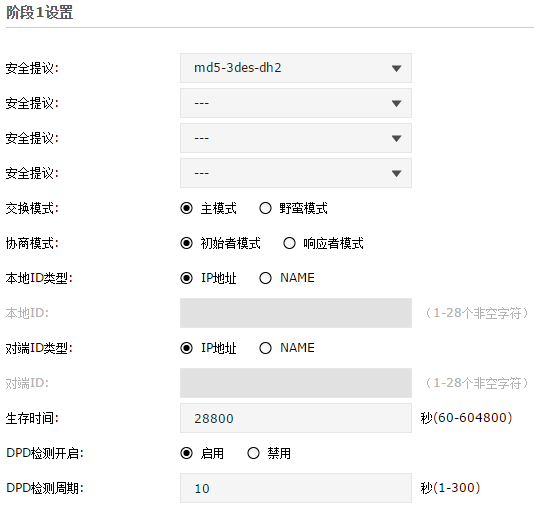
Task: Click the 阶段1设置 section heading
Action: pos(40,13)
